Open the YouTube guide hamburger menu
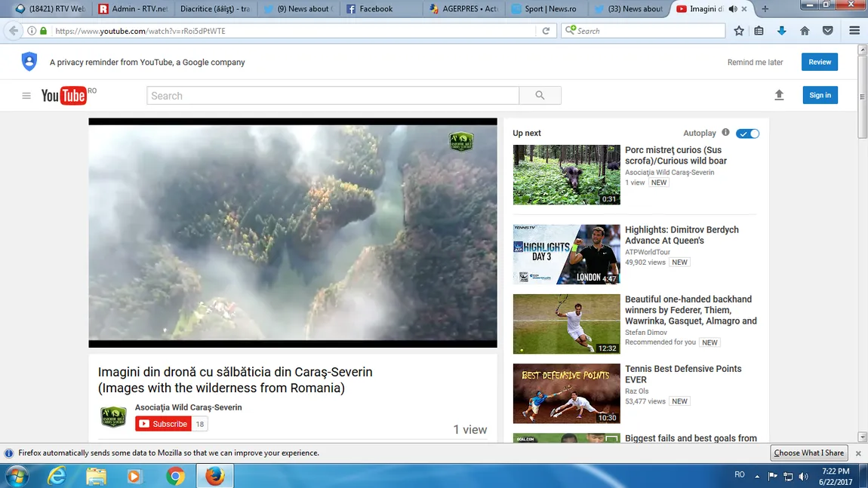Screen dimensions: 868x488 point(26,96)
